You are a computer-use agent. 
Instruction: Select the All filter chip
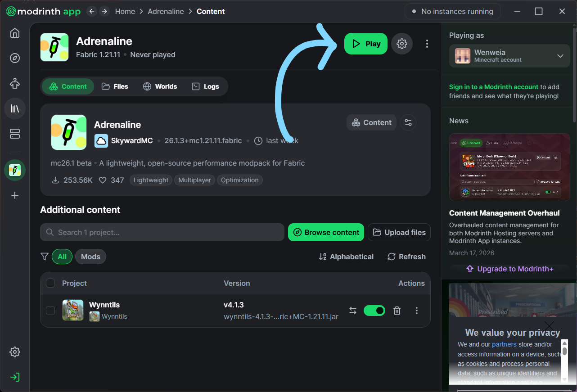62,257
